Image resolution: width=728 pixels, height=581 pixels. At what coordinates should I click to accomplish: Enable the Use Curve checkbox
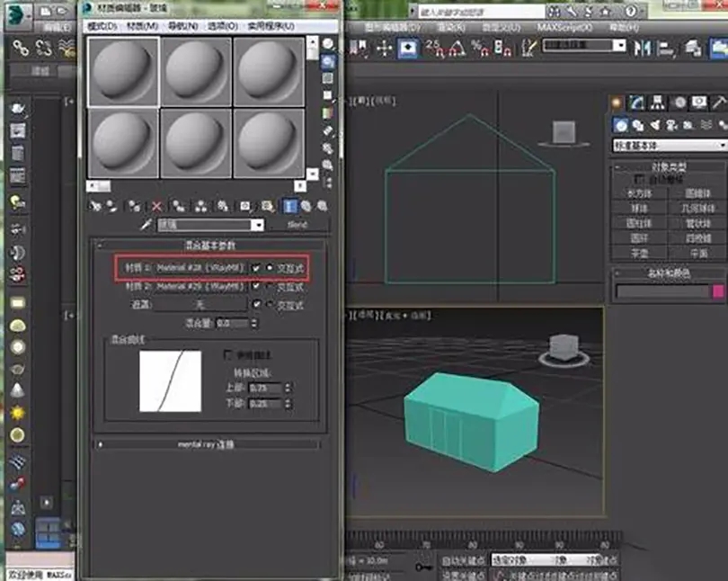point(227,355)
